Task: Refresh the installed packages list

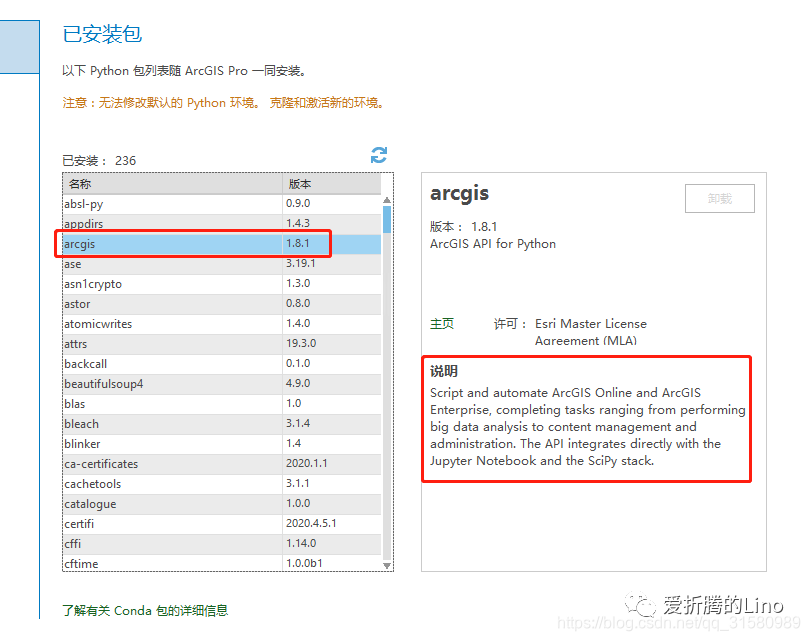Action: 379,155
